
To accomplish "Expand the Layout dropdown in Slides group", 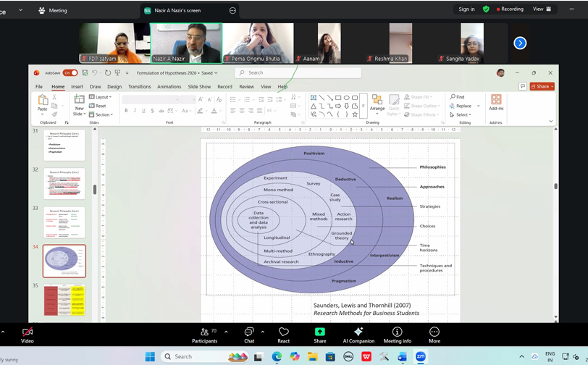I will click(102, 97).
